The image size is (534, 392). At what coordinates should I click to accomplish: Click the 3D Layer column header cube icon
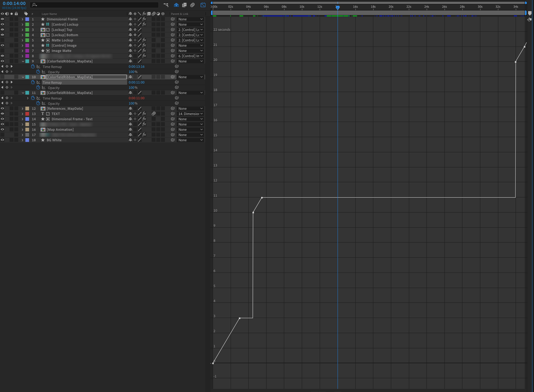coord(163,14)
